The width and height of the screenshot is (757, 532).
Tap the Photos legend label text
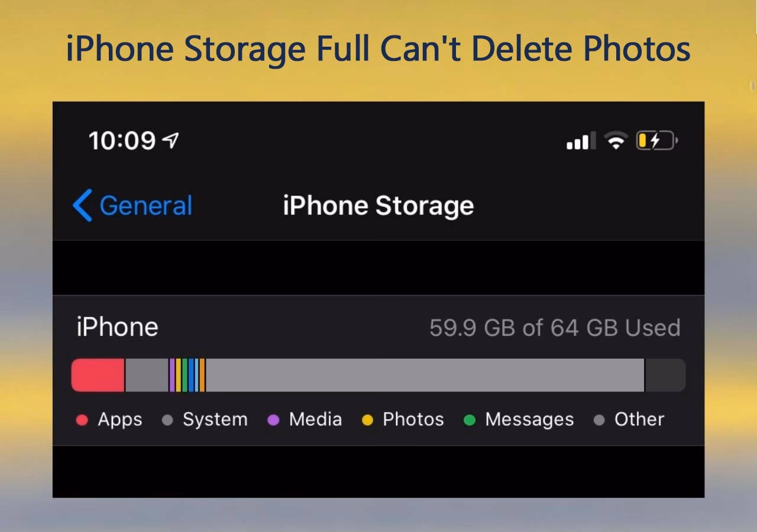(x=413, y=420)
